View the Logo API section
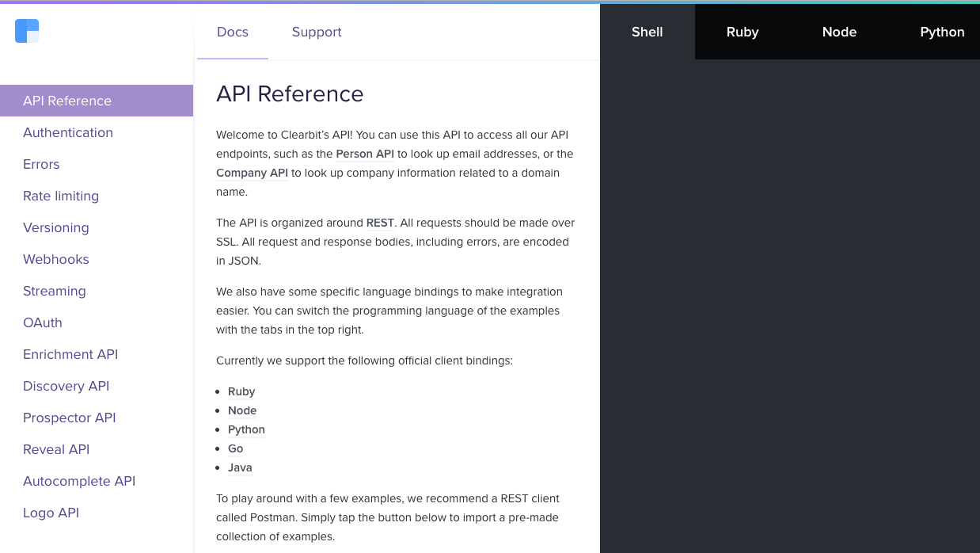Screen dimensions: 980x553 [x=51, y=513]
